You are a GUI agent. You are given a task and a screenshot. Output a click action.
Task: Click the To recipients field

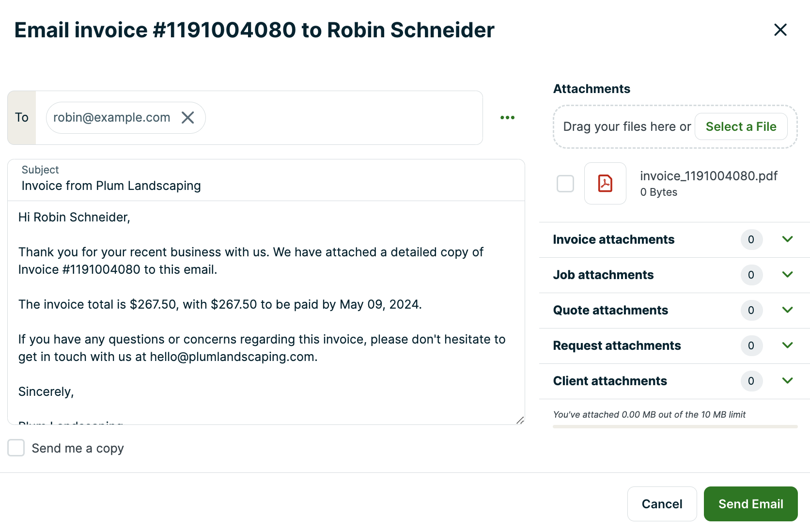(x=339, y=118)
